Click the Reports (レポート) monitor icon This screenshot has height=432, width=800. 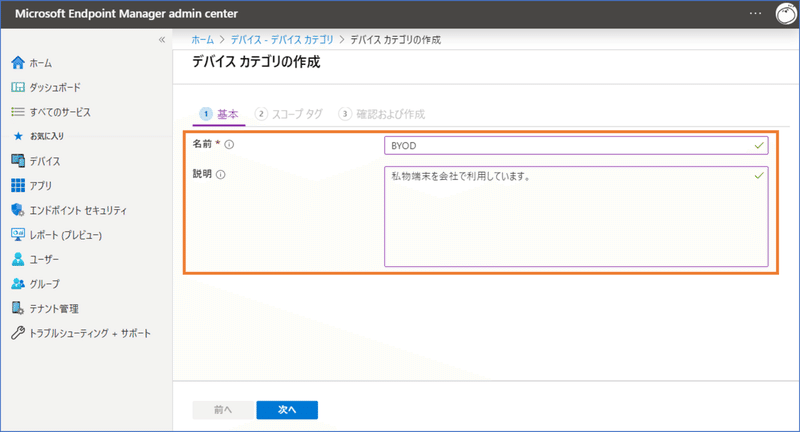[x=18, y=235]
